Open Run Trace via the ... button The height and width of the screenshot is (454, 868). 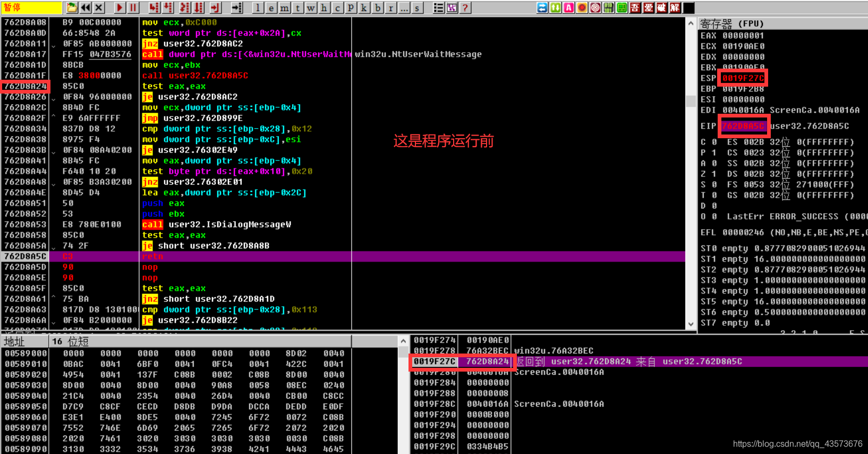(x=404, y=7)
